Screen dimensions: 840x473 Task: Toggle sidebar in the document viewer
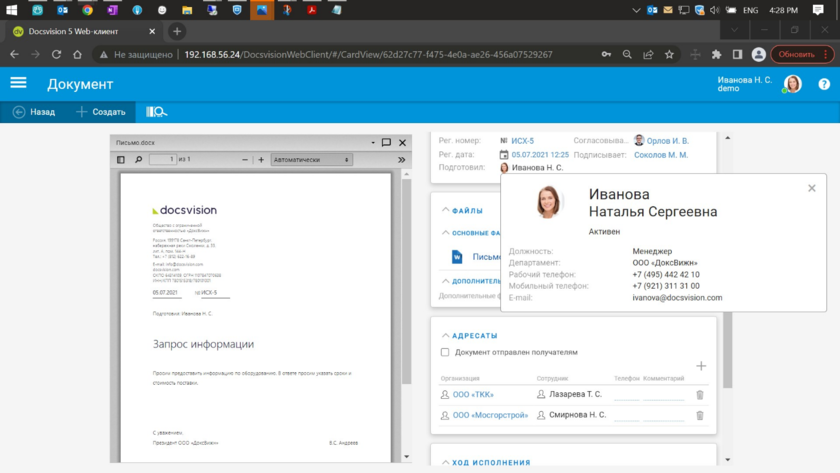121,160
